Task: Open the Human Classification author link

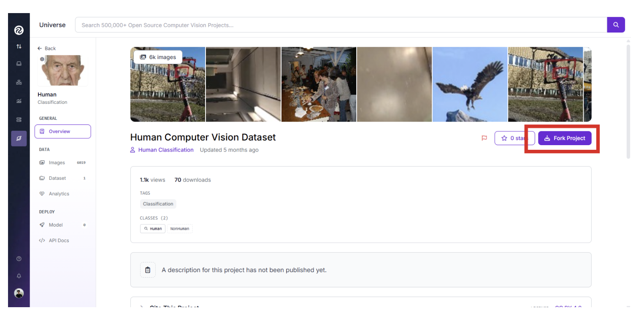Action: (x=165, y=150)
